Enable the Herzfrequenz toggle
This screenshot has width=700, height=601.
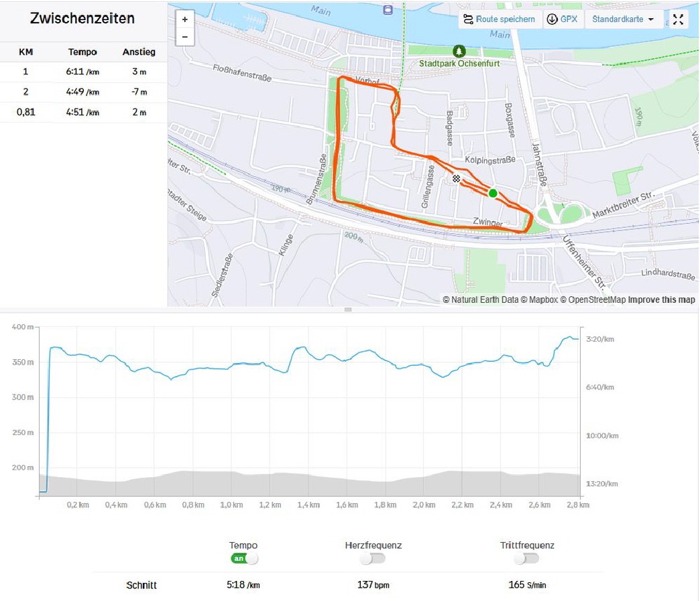373,558
